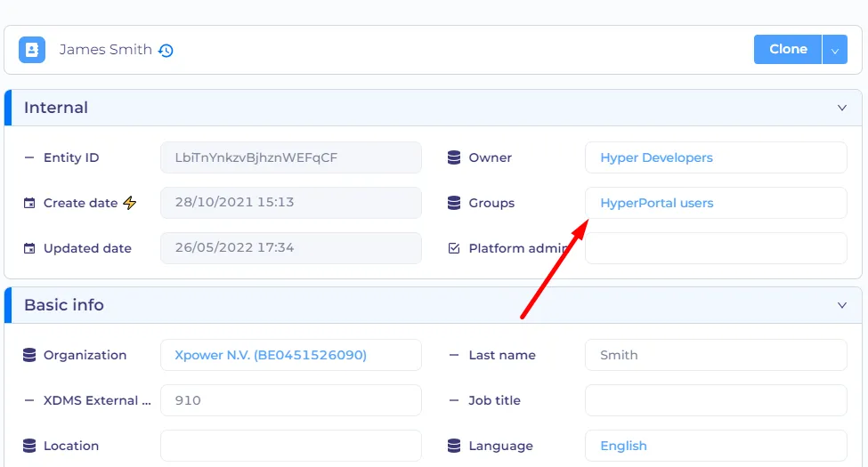Click the James Smith title text

point(106,50)
